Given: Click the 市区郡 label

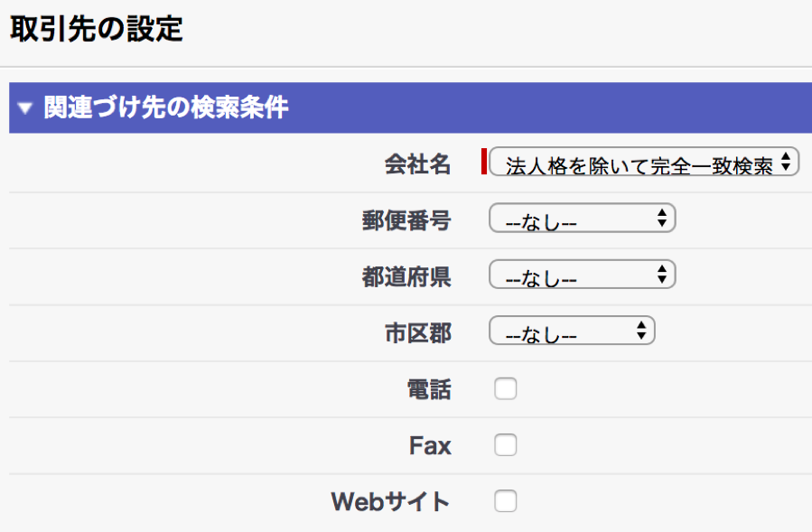Looking at the screenshot, I should point(417,332).
